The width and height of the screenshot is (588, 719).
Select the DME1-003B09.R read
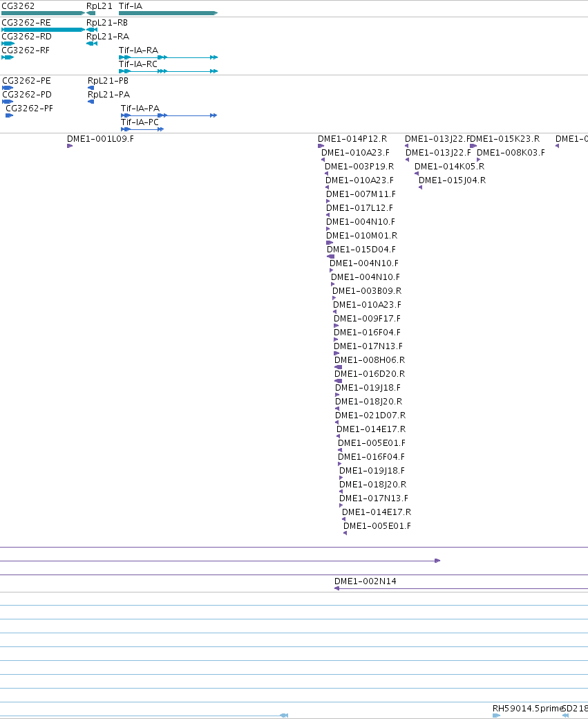coord(367,290)
